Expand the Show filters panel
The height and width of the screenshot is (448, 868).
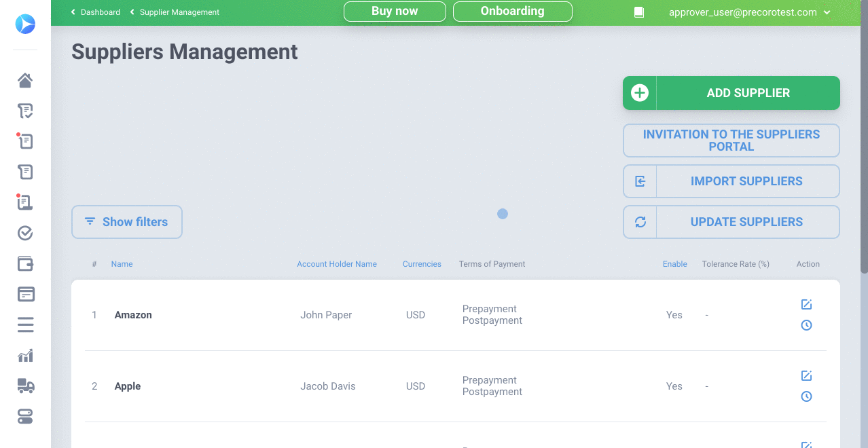[x=127, y=222]
